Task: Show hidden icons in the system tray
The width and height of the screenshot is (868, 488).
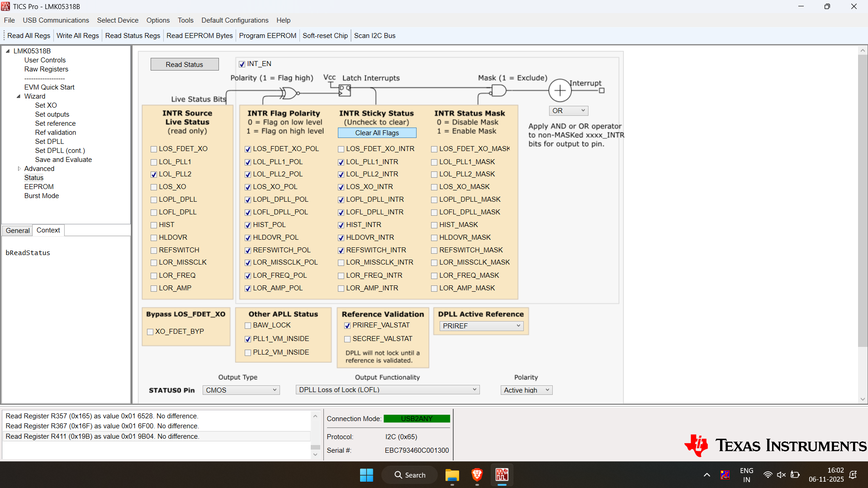Action: tap(707, 475)
